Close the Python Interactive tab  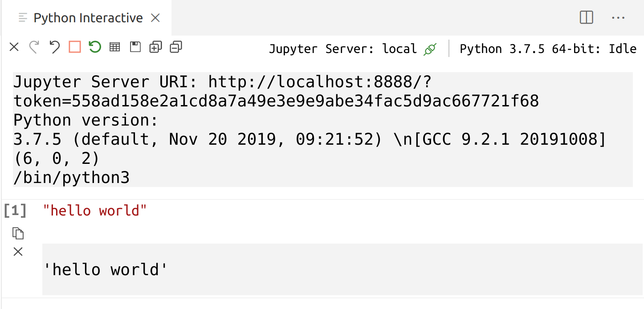(155, 18)
